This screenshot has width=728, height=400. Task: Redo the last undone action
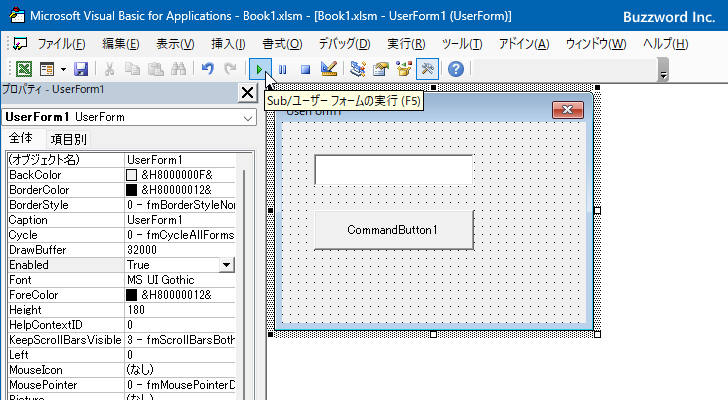230,69
